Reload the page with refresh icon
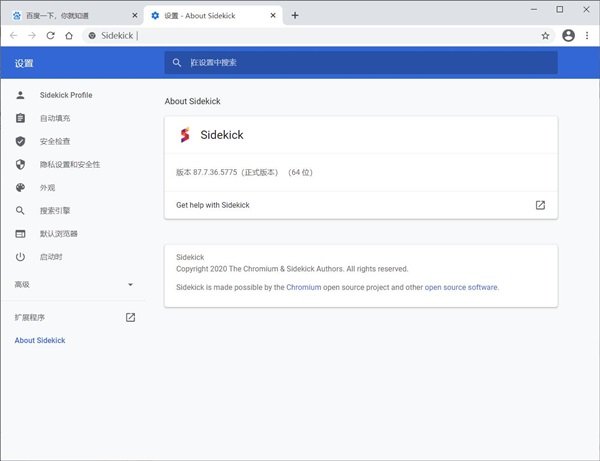Screen dimensions: 600x461 click(x=50, y=35)
